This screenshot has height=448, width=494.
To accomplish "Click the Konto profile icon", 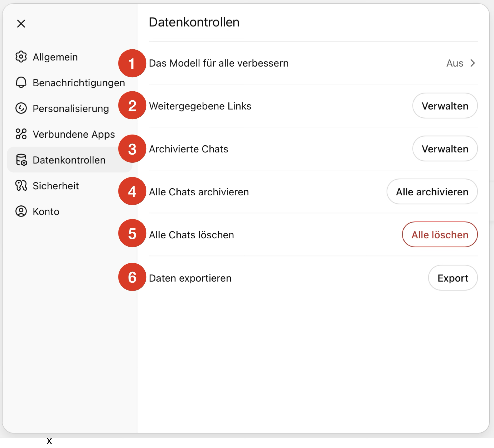I will [x=21, y=211].
